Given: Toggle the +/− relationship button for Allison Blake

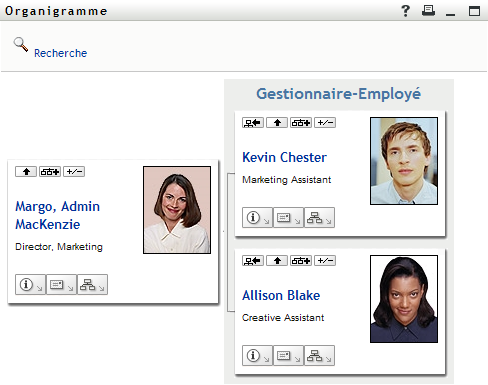Looking at the screenshot, I should click(325, 261).
